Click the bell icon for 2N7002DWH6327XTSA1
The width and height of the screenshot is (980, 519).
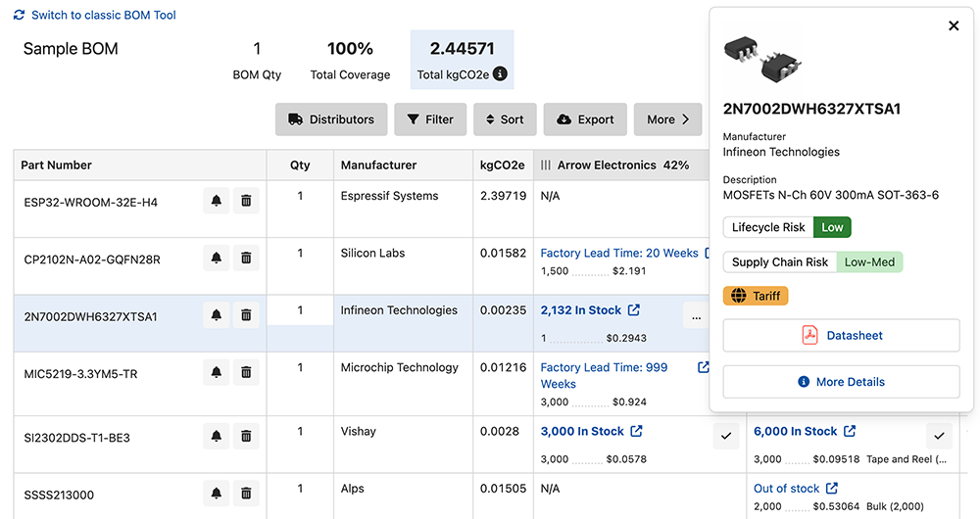pos(217,314)
